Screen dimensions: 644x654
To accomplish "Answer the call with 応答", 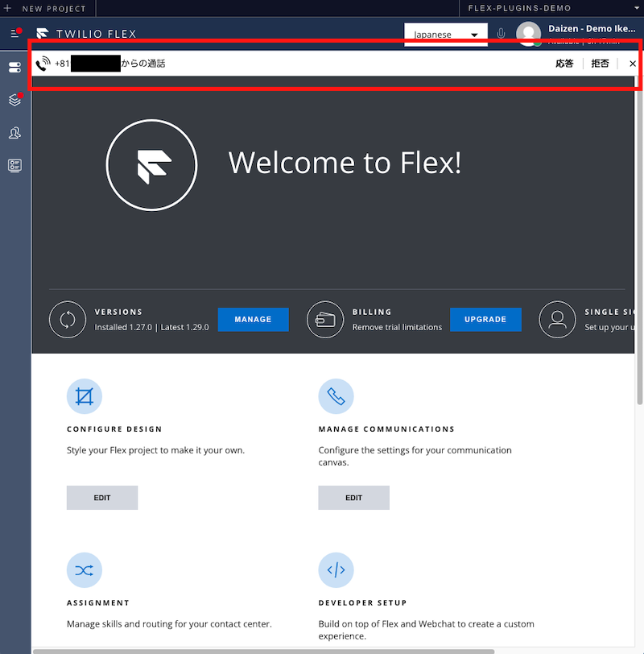I will tap(564, 64).
